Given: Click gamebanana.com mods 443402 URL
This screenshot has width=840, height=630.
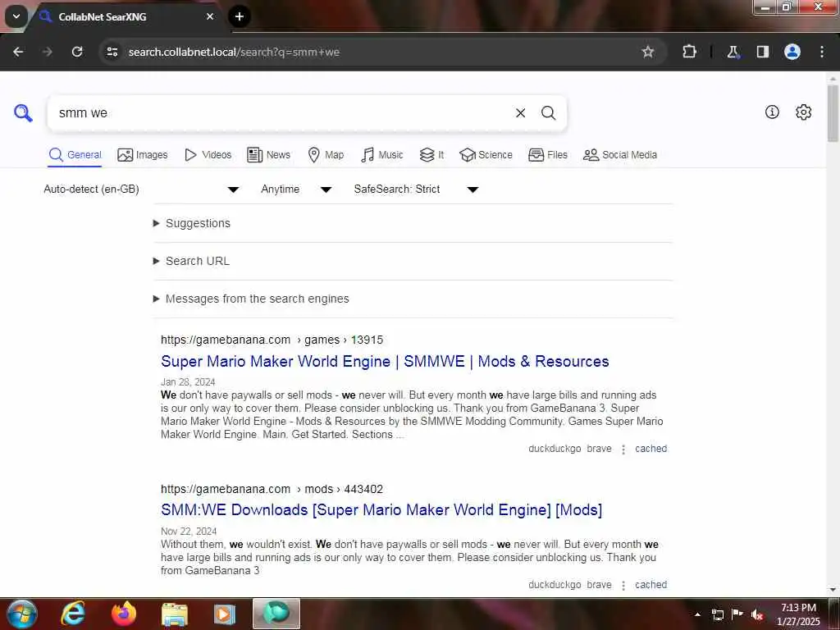Looking at the screenshot, I should [272, 489].
